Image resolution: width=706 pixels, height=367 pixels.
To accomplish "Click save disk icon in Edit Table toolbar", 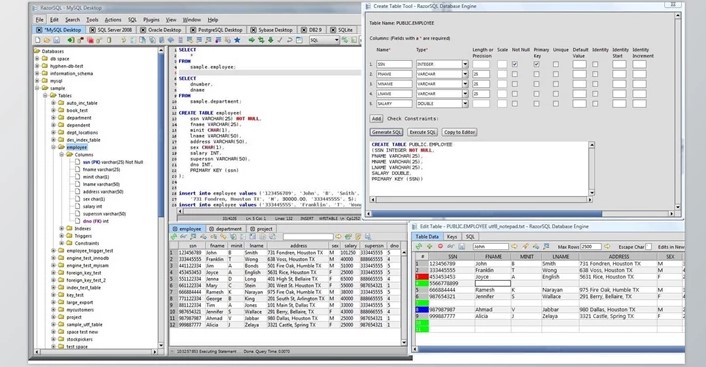I will (462, 246).
